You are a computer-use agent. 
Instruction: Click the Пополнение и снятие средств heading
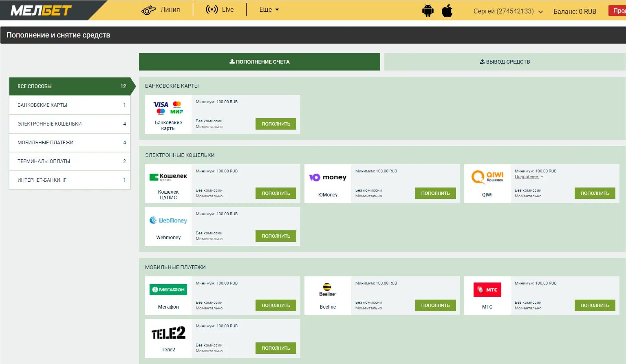(x=58, y=35)
